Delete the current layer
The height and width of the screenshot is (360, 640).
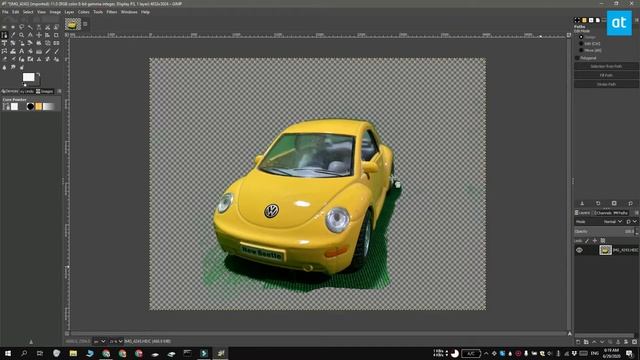pos(634,342)
